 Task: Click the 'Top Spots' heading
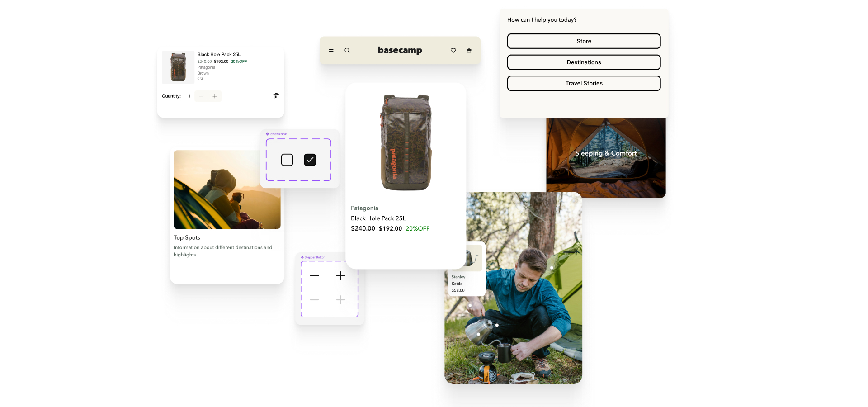click(187, 237)
